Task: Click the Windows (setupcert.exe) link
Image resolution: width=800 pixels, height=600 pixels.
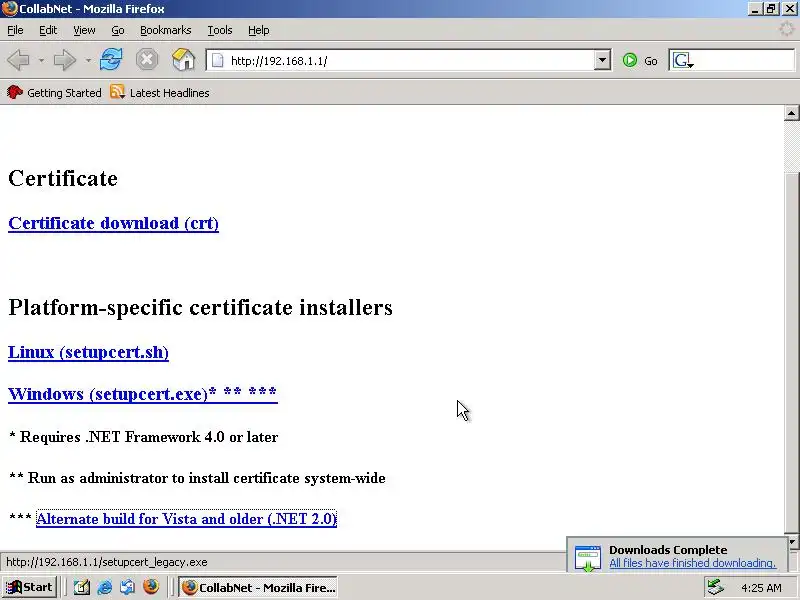Action: (x=143, y=394)
